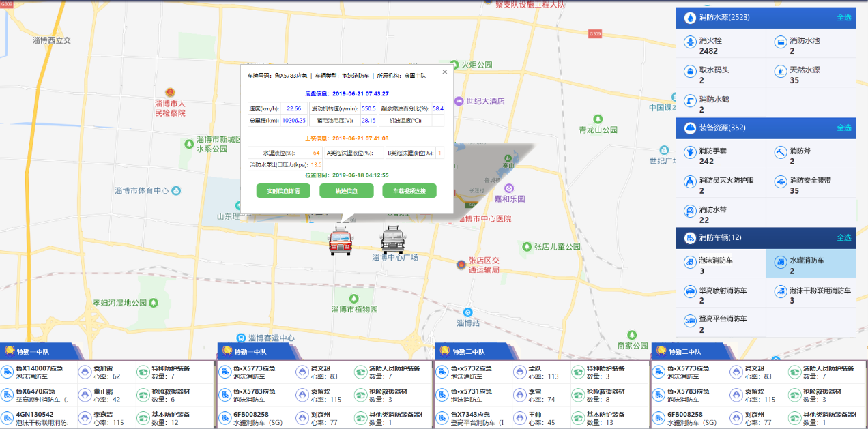
Task: Close the vehicle info popup
Action: click(445, 72)
